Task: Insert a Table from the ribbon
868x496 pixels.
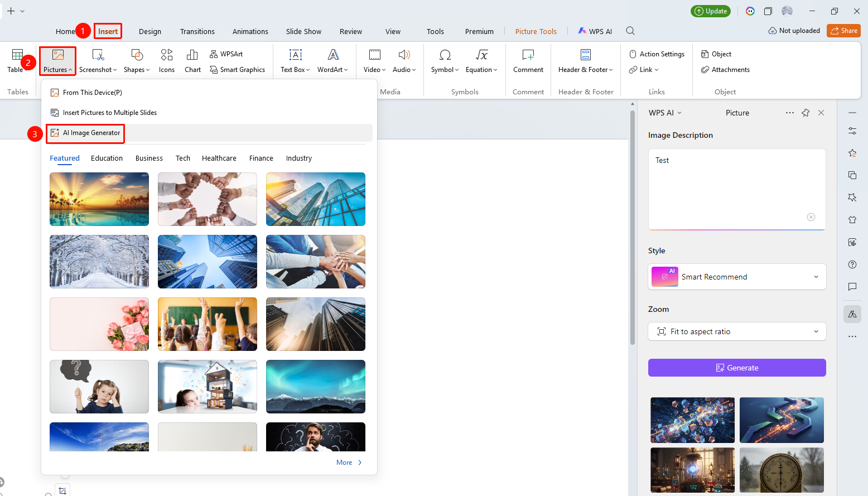Action: pyautogui.click(x=16, y=61)
